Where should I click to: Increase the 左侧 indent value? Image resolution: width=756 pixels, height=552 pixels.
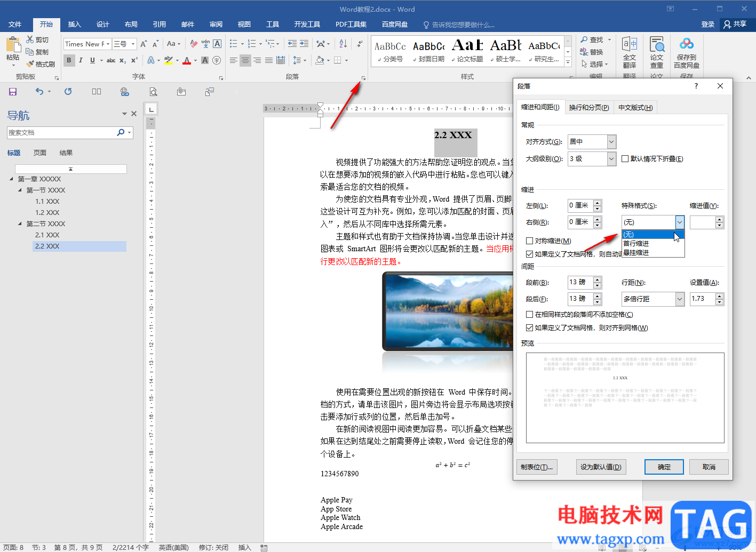pyautogui.click(x=598, y=203)
